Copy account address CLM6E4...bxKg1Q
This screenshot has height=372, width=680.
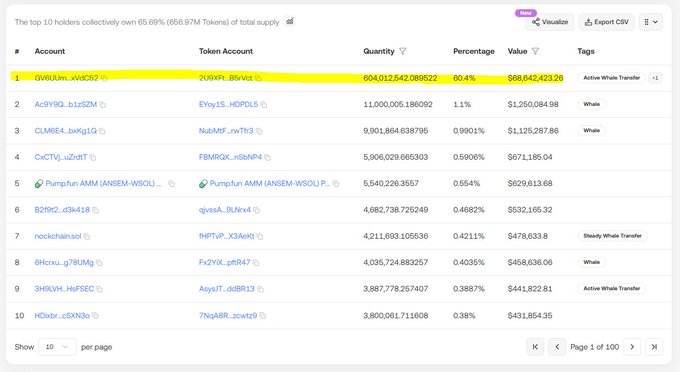[x=102, y=131]
